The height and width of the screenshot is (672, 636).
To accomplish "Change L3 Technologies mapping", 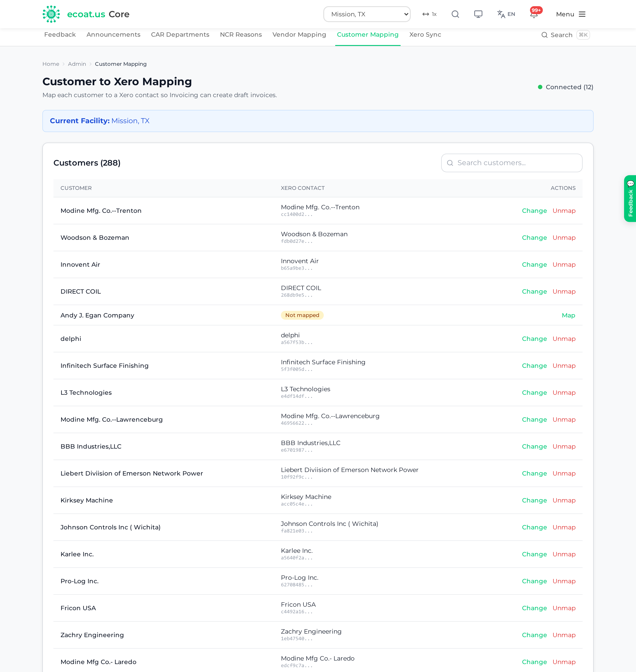I will pyautogui.click(x=534, y=393).
